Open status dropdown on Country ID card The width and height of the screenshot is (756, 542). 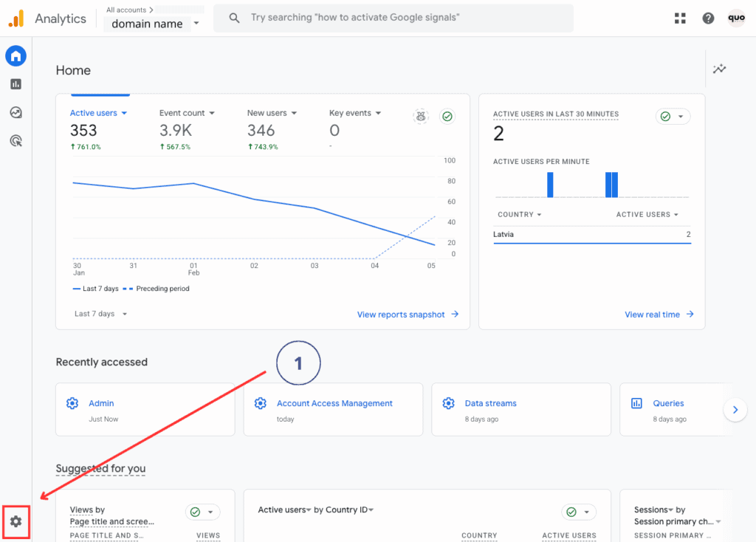click(x=579, y=512)
